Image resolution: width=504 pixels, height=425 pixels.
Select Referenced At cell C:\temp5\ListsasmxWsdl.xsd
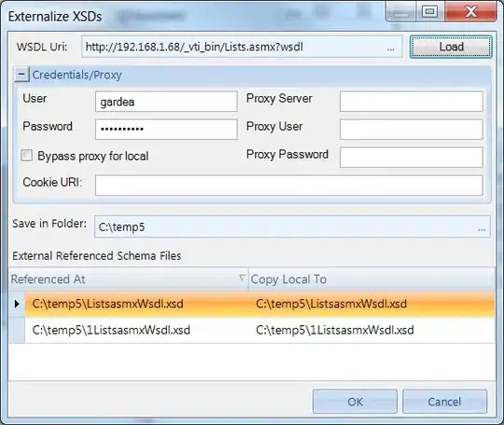point(137,304)
